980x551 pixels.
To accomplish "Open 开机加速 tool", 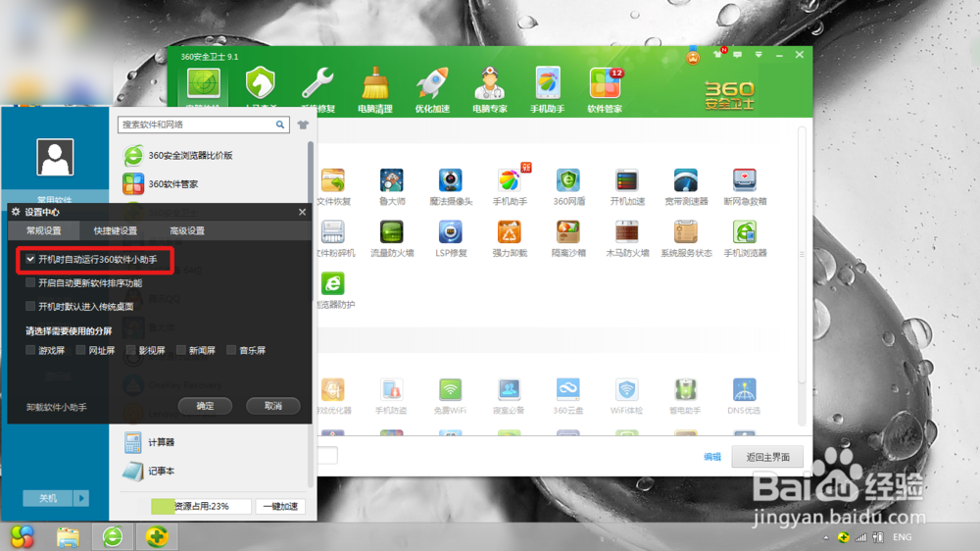I will [627, 187].
